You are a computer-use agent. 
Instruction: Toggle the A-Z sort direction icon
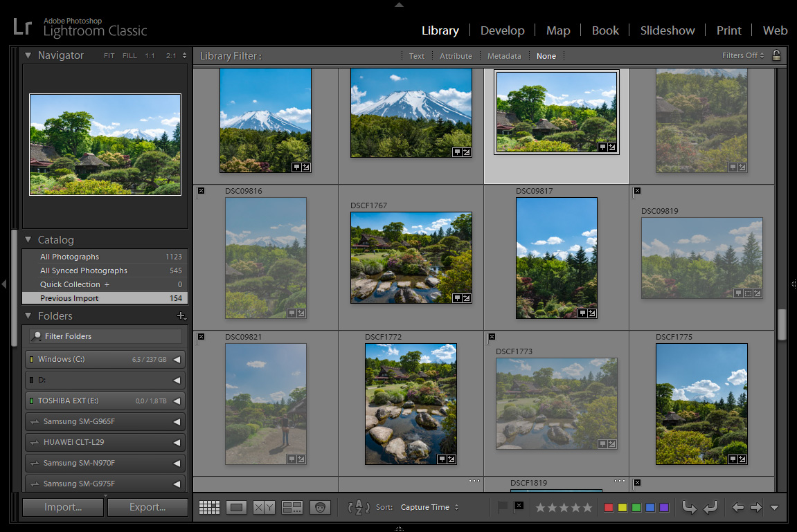[x=360, y=507]
